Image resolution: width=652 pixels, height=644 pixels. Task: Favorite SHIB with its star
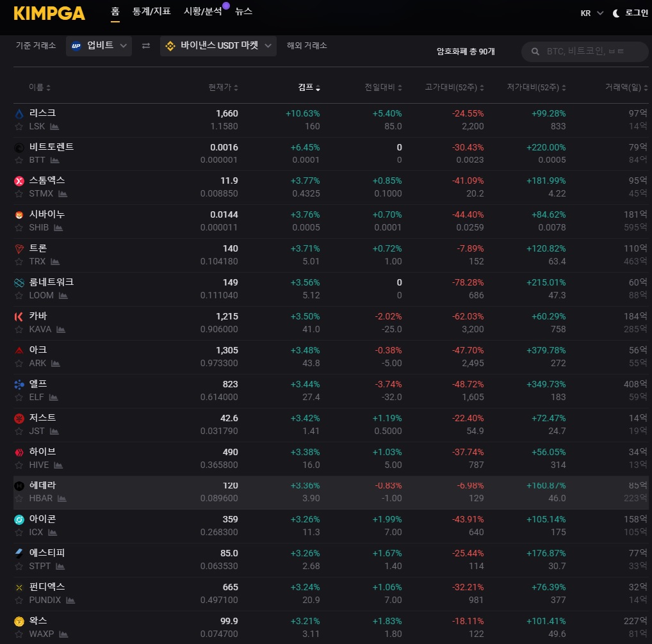tap(19, 228)
